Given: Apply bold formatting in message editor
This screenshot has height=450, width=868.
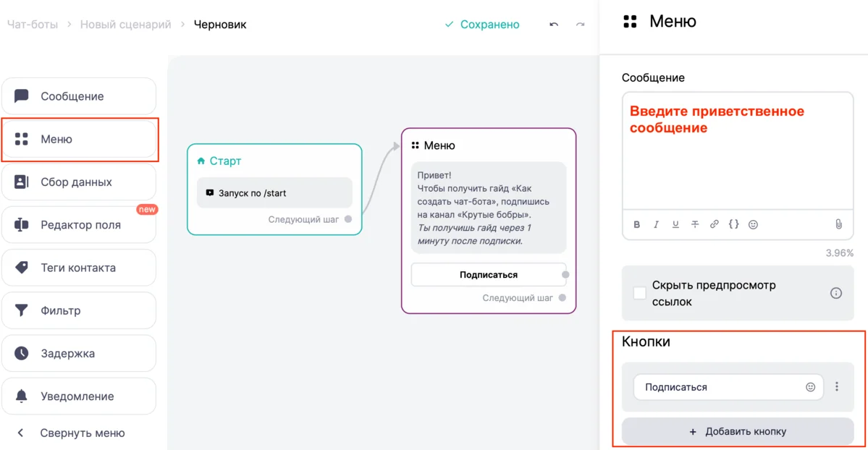Looking at the screenshot, I should click(x=637, y=224).
